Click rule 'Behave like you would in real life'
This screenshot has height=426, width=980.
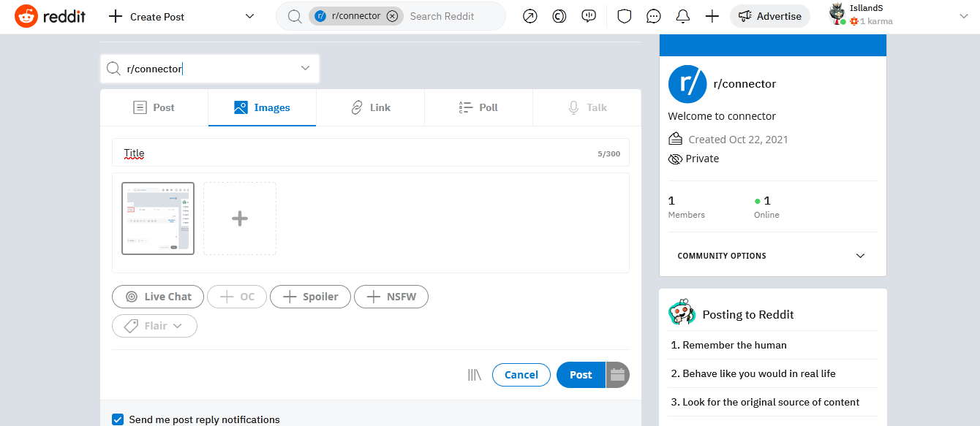[x=753, y=373]
